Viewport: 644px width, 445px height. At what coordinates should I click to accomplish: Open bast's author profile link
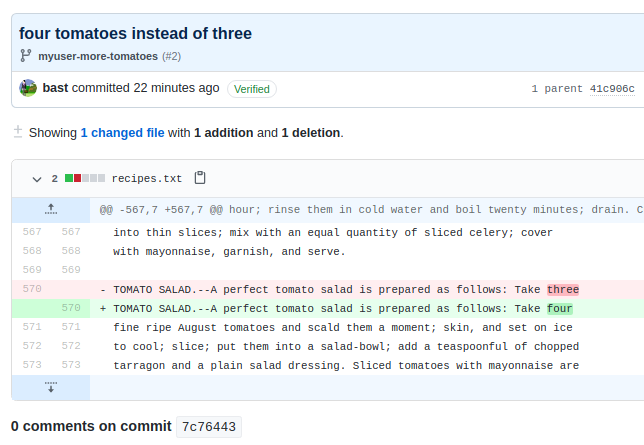click(x=55, y=88)
